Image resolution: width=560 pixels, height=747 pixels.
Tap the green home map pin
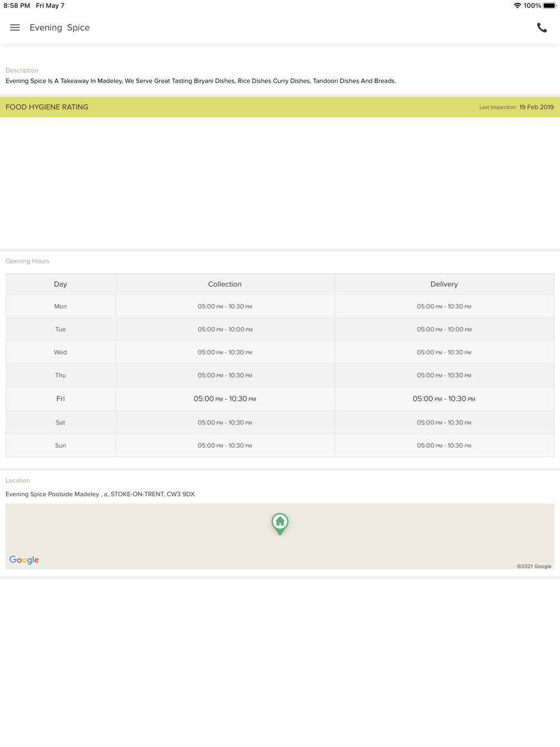[x=280, y=524]
